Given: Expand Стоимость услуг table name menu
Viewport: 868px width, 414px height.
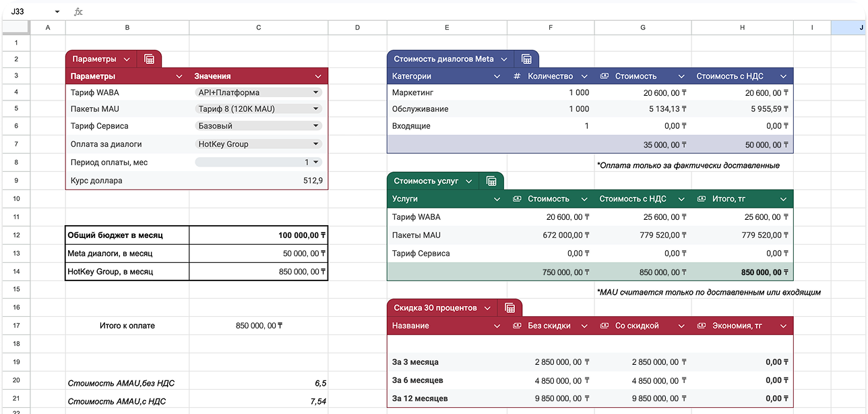Looking at the screenshot, I should coord(469,181).
